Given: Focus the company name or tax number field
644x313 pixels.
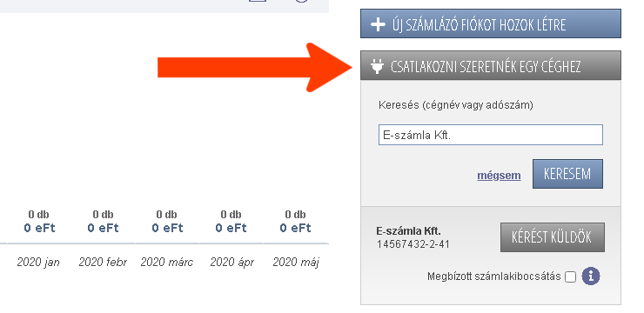Looking at the screenshot, I should point(490,135).
